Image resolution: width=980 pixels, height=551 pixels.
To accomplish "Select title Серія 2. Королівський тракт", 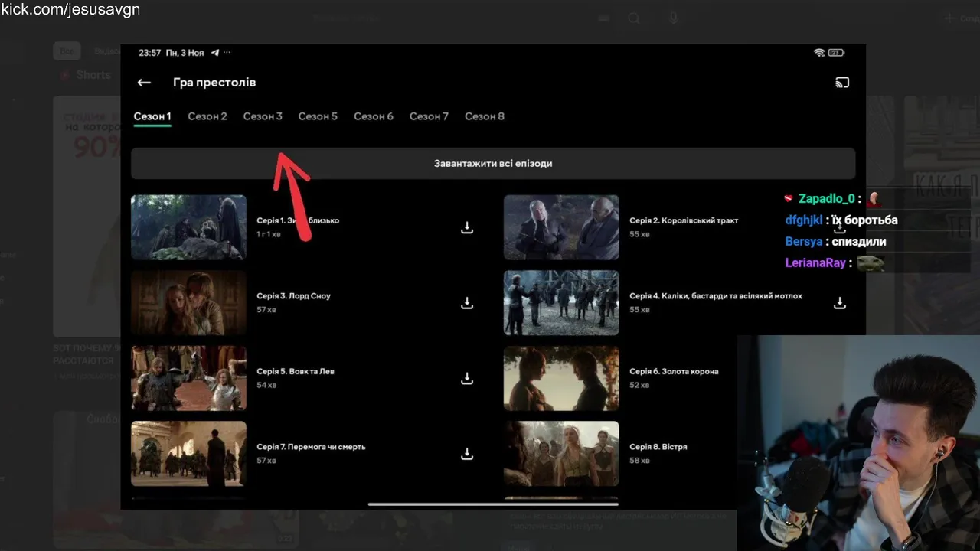I will (x=684, y=220).
